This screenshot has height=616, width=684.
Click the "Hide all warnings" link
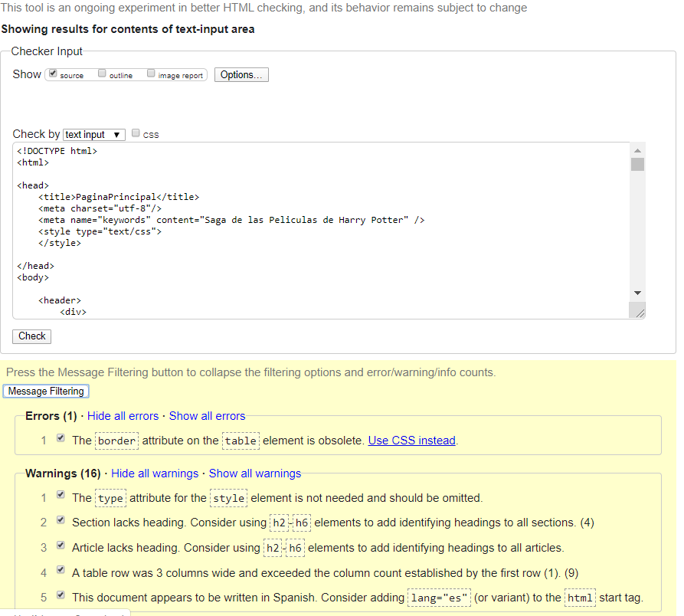pos(154,473)
